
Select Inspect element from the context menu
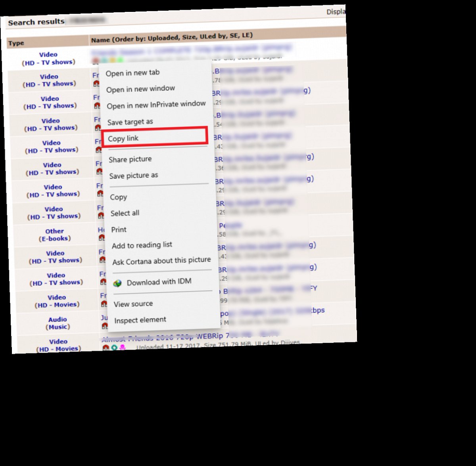(x=140, y=319)
